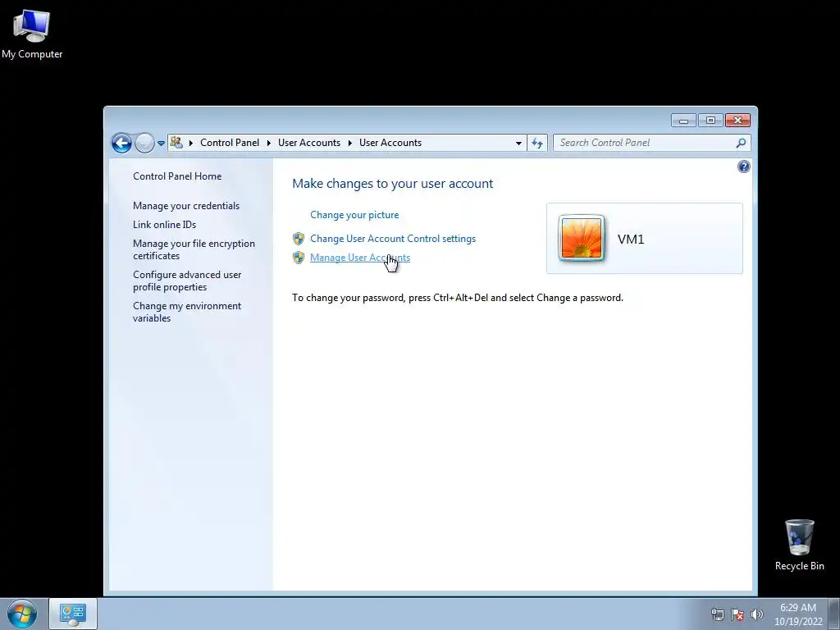840x630 pixels.
Task: Click the Manage User Accounts link
Action: tap(360, 258)
